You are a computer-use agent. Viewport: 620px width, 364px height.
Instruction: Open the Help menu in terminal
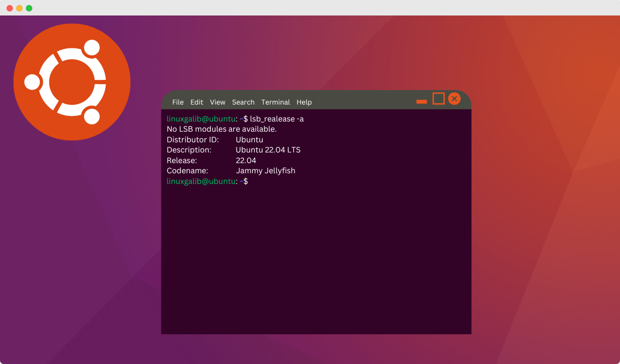[x=304, y=102]
